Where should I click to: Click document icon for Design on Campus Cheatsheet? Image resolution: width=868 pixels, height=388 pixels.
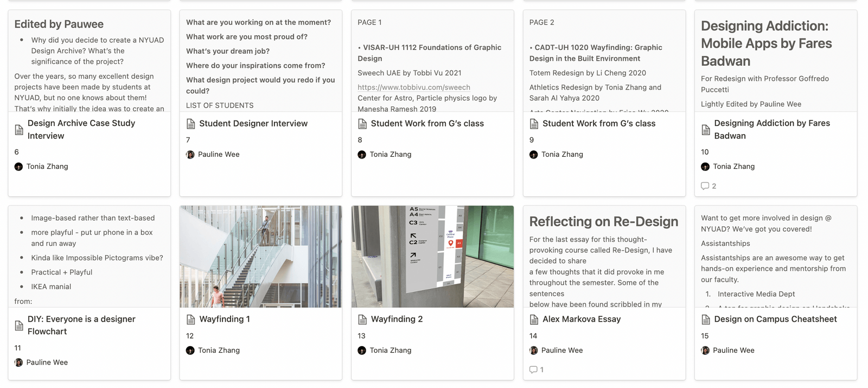(705, 319)
